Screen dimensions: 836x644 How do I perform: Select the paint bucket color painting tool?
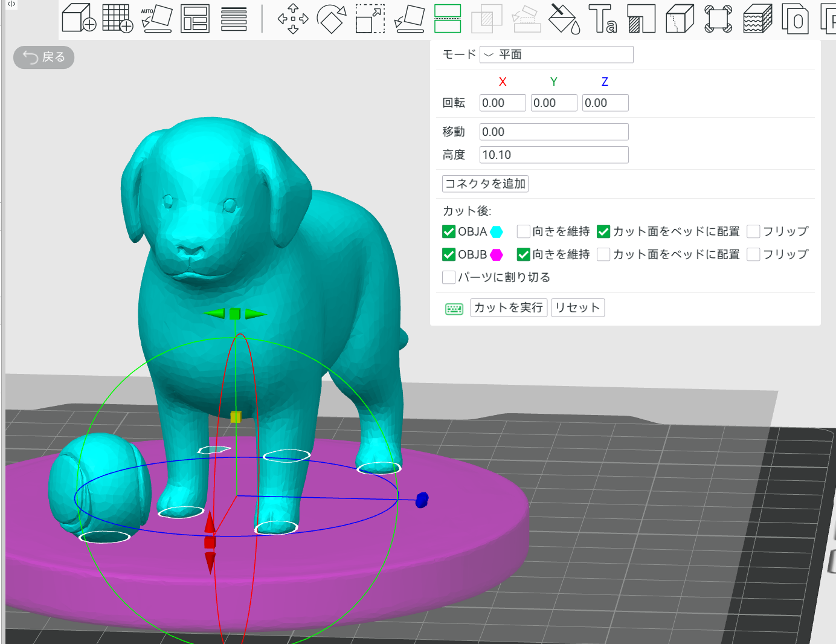[x=564, y=19]
